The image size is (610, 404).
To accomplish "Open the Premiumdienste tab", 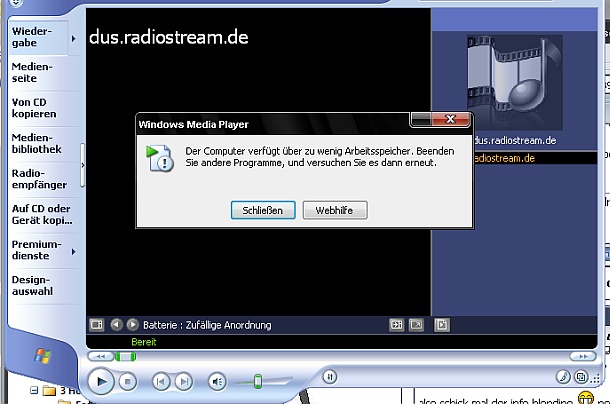I will tap(38, 250).
